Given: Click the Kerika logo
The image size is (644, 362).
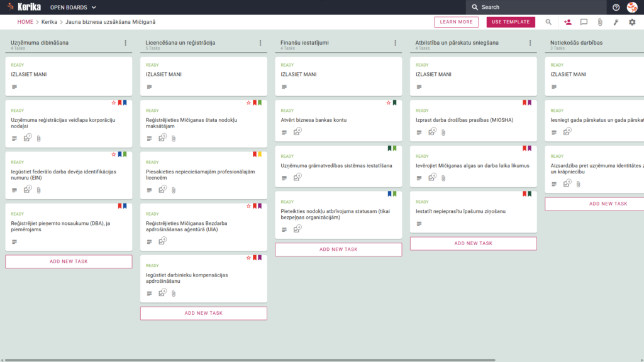Looking at the screenshot, I should point(24,7).
